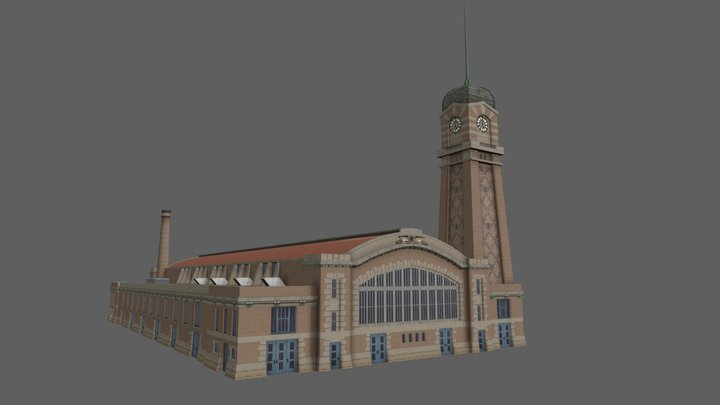Select the red roof of the hall
Image resolution: width=720 pixels, height=405 pixels.
pyautogui.click(x=280, y=251)
